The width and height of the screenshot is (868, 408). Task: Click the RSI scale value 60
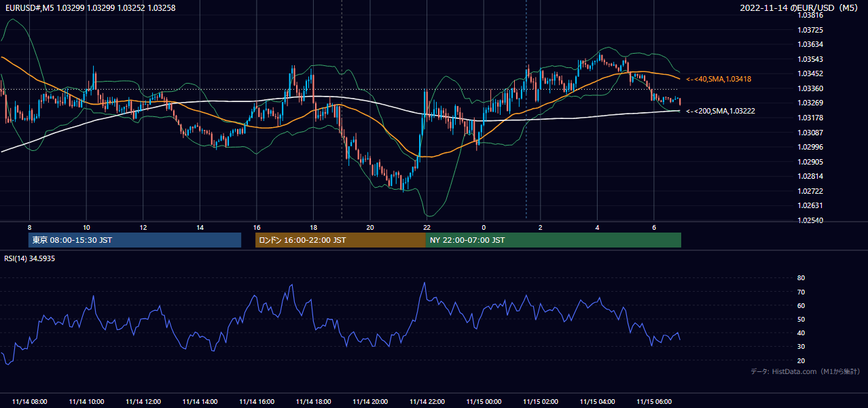[x=801, y=305]
